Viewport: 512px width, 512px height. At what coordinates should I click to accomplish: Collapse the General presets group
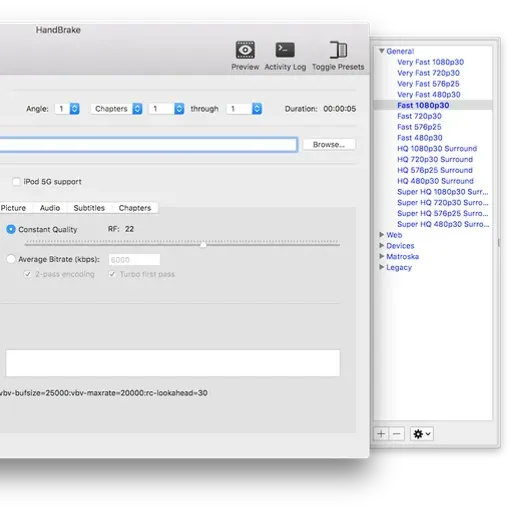[x=382, y=51]
